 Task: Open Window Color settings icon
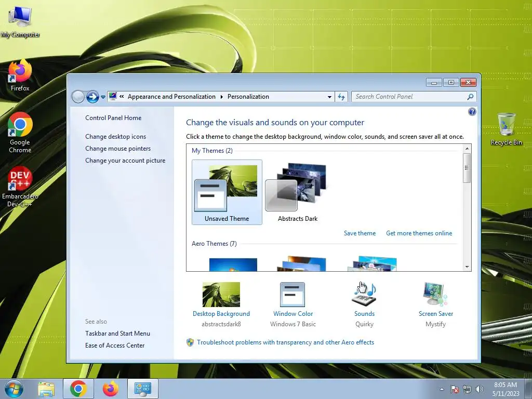[292, 295]
